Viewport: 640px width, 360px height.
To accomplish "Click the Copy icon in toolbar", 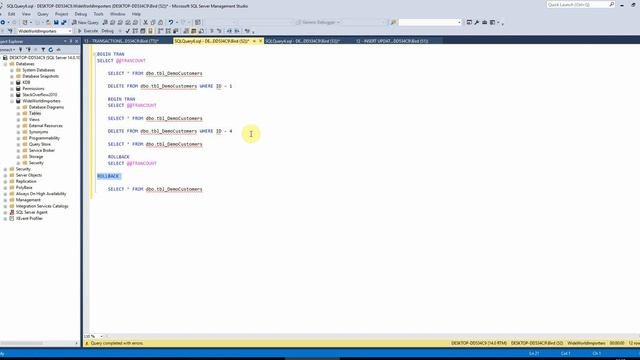I will (x=153, y=22).
